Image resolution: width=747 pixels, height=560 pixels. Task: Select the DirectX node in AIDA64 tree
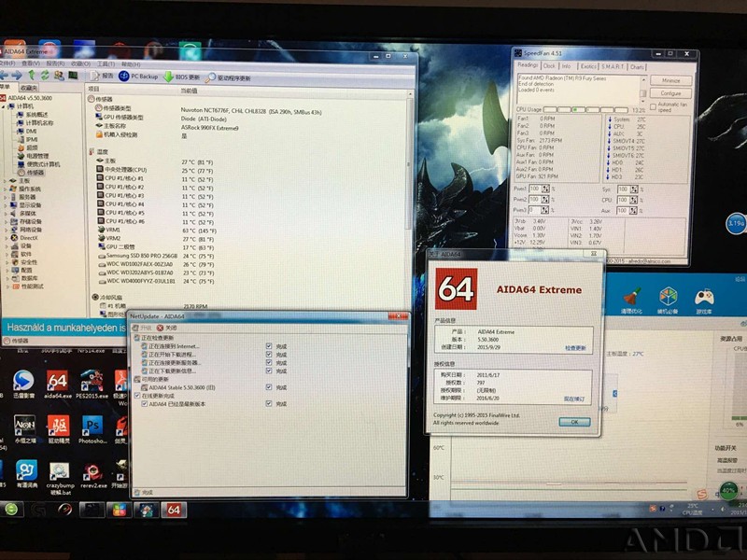click(x=24, y=238)
